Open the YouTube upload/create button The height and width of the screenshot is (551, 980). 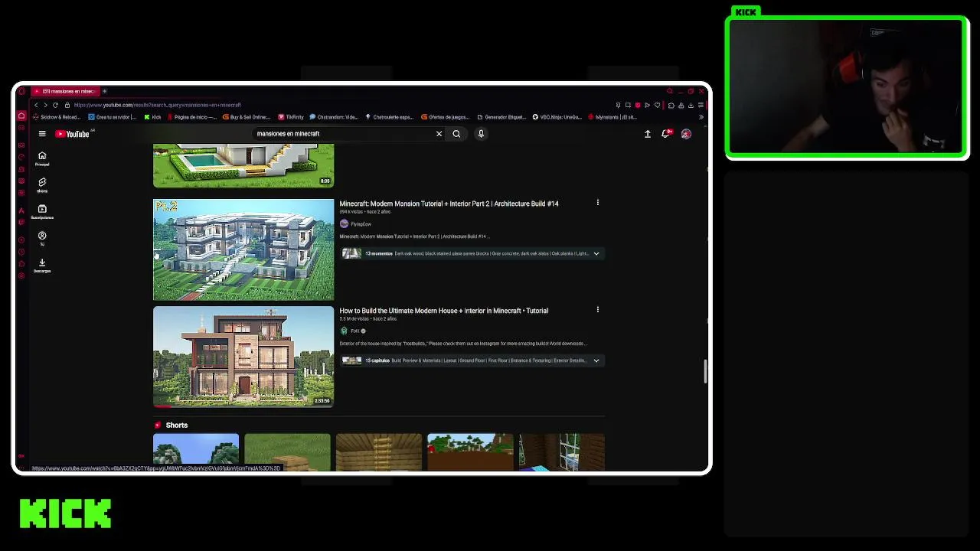[648, 134]
